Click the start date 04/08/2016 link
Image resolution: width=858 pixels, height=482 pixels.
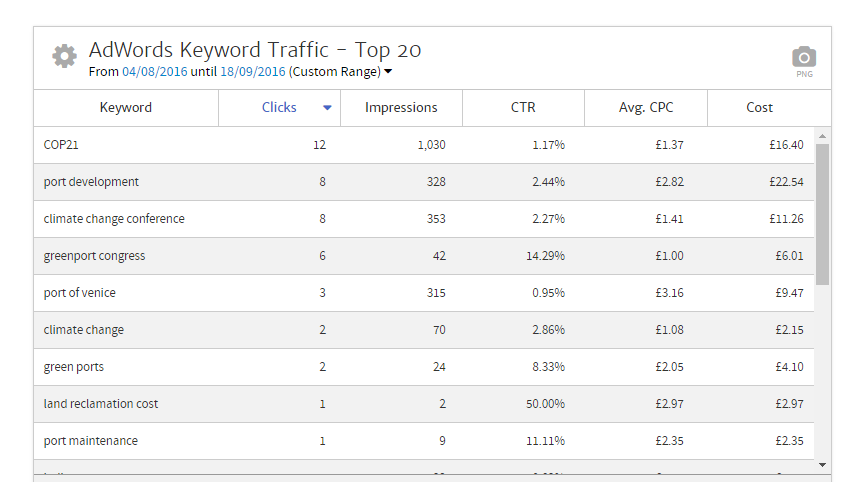click(156, 72)
